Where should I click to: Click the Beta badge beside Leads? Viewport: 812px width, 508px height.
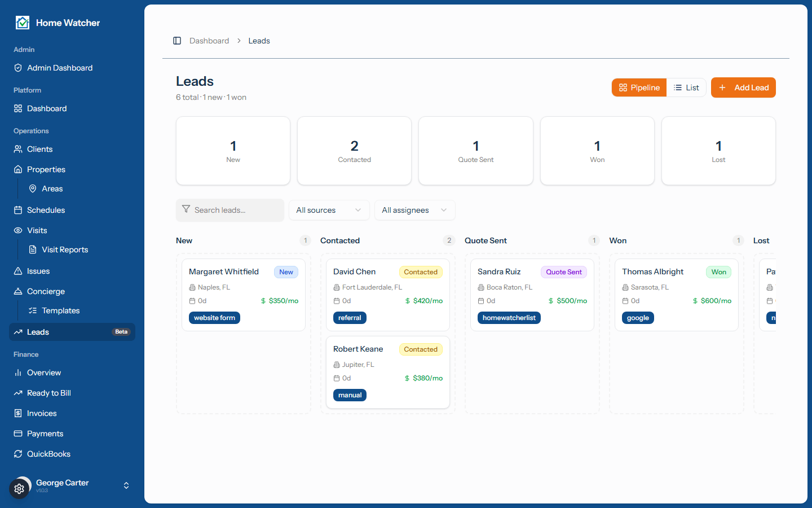click(x=121, y=332)
